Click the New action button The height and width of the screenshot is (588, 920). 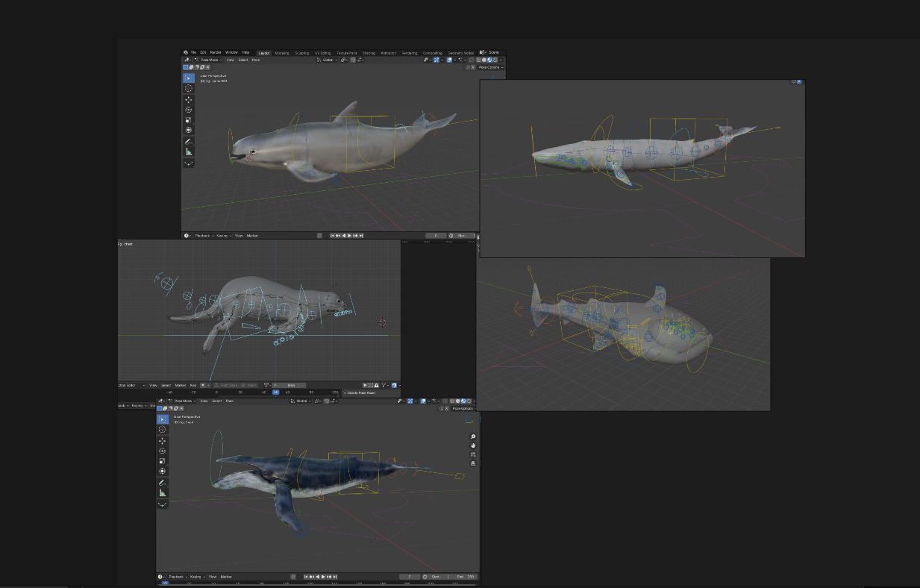pyautogui.click(x=291, y=385)
